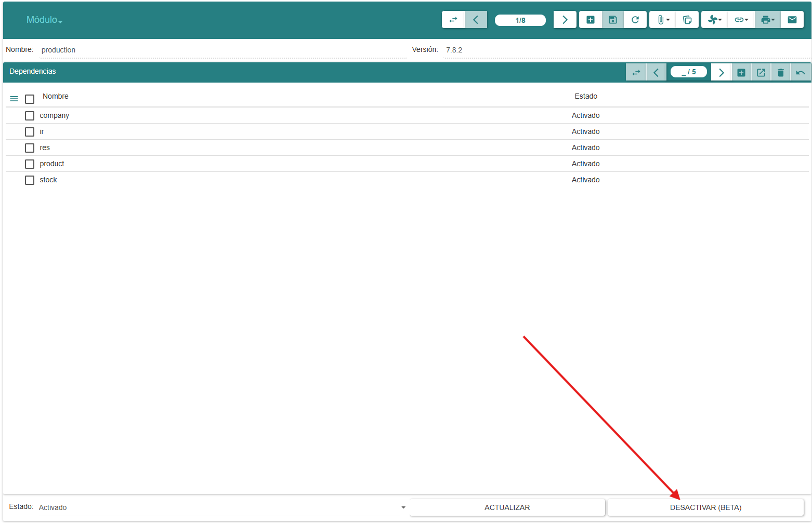Open dependency record with the external-link icon
Viewport: 812px width, 523px height.
click(x=761, y=73)
